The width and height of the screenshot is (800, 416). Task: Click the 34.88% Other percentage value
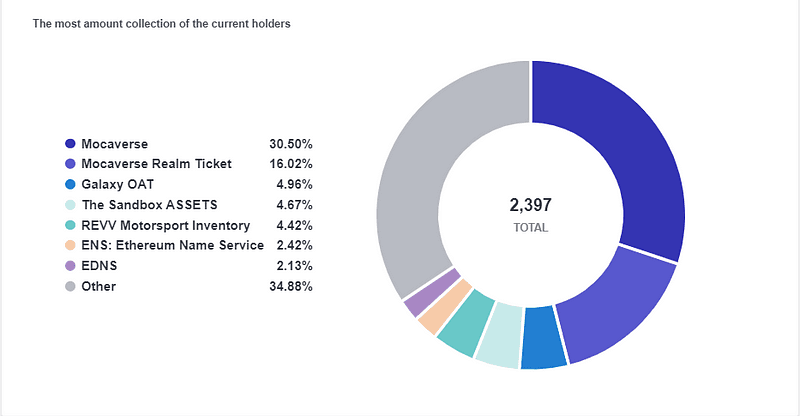[x=291, y=286]
